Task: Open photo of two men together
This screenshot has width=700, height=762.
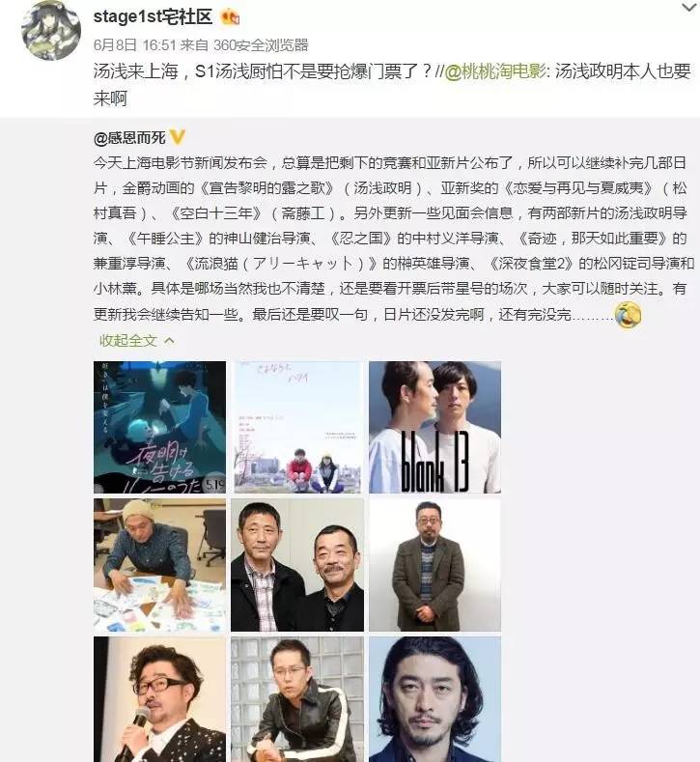Action: 297,565
